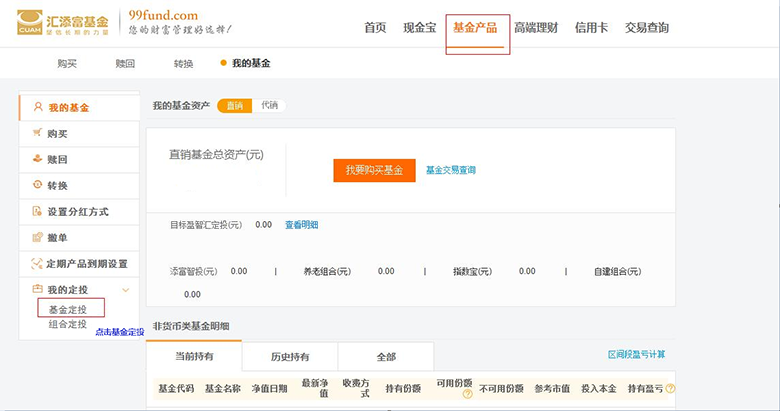Click the 持有盈亏 help question mark icon
Viewport: 780px width, 411px height.
tap(670, 388)
